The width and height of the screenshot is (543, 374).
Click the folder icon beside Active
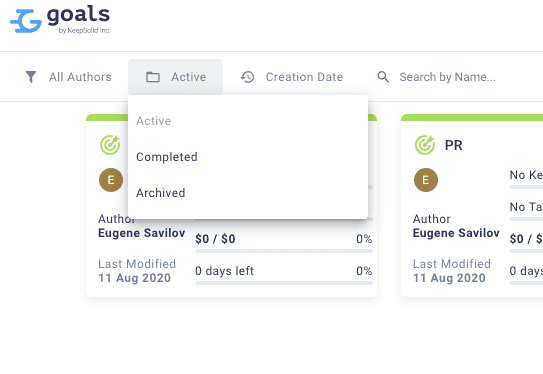pos(153,77)
